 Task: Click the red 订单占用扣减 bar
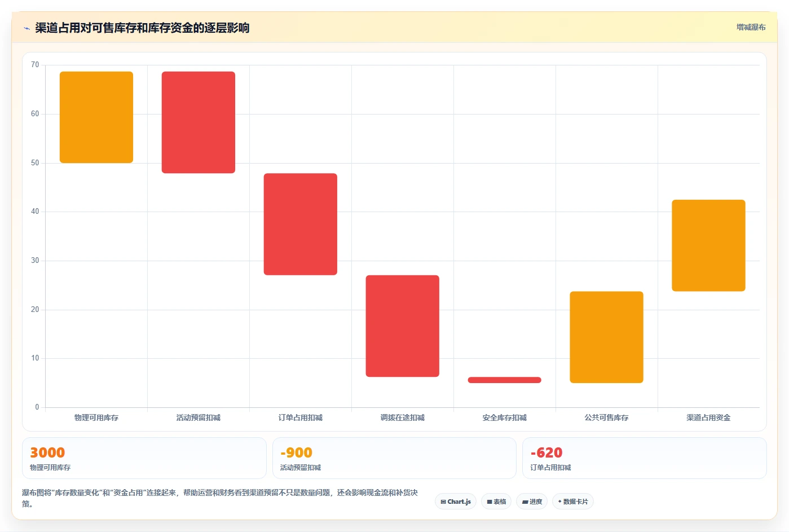[301, 224]
